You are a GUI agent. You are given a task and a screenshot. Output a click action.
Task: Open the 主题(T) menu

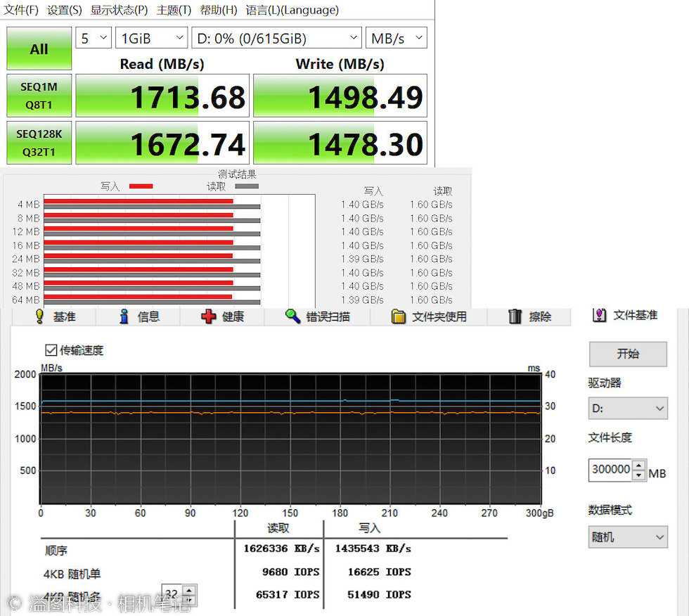[174, 10]
